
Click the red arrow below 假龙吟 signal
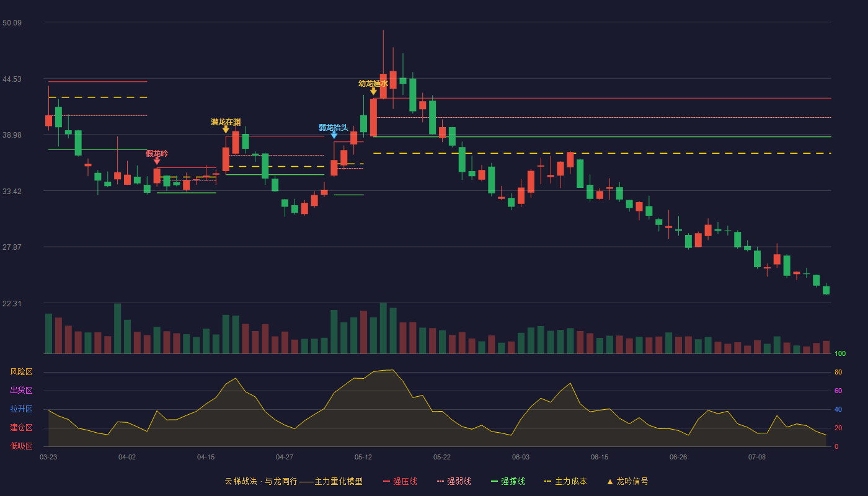coord(157,161)
